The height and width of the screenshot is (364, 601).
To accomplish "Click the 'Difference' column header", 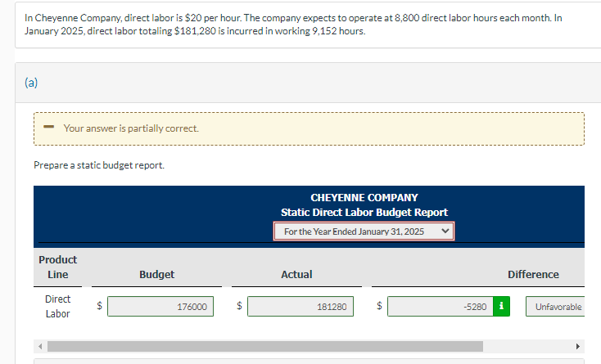I will (x=533, y=275).
